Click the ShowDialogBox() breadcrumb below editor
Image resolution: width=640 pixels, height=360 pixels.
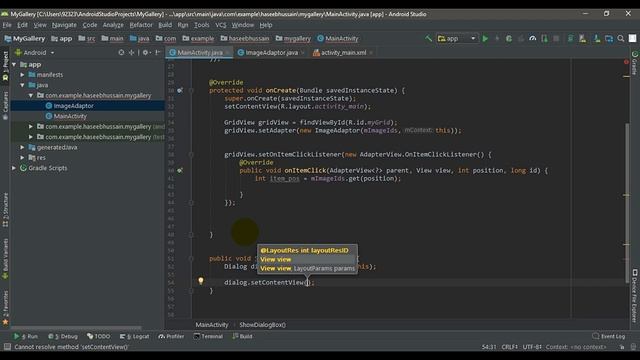(x=262, y=325)
